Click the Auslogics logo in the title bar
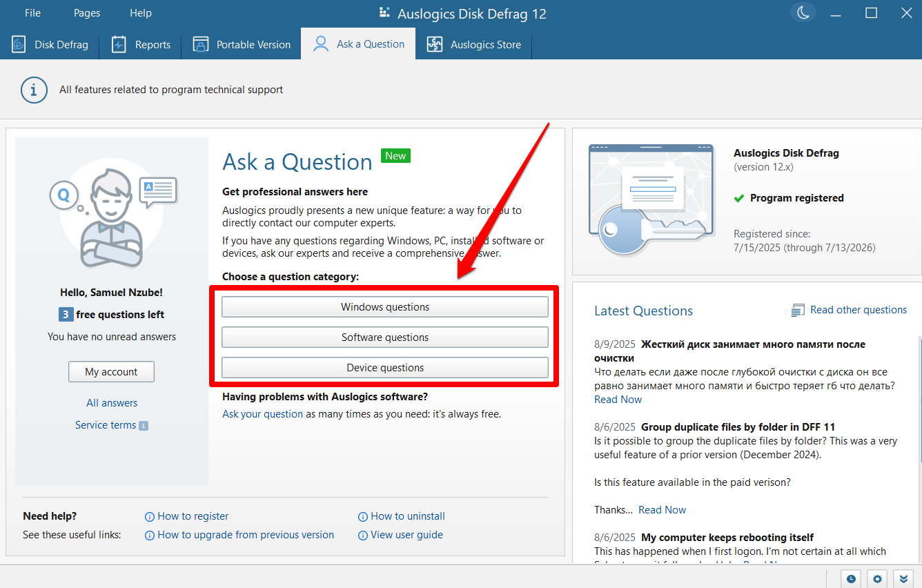This screenshot has width=922, height=588. click(385, 13)
